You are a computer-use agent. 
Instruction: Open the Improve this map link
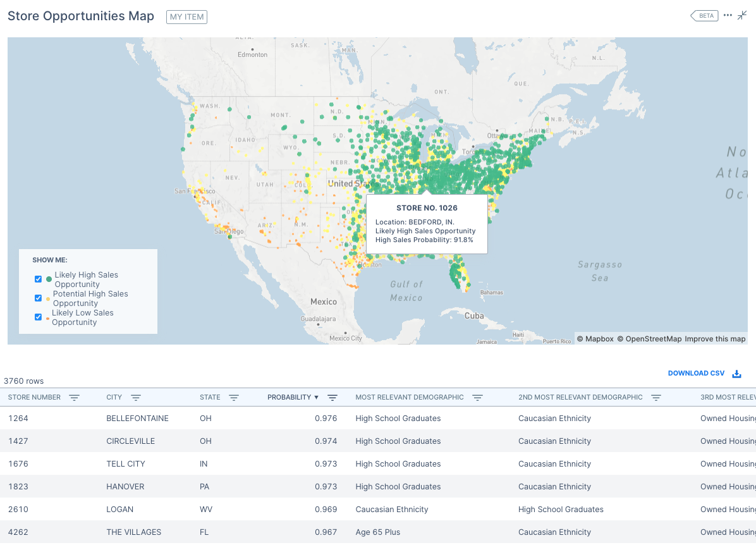tap(715, 339)
